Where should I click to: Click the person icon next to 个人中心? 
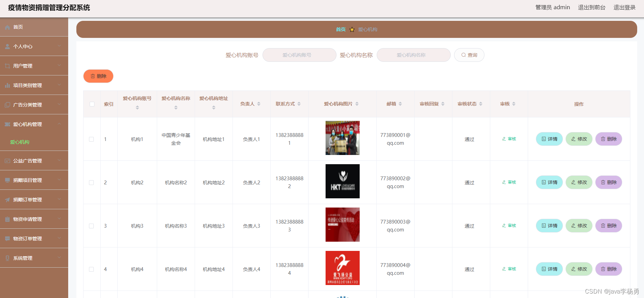coord(8,47)
